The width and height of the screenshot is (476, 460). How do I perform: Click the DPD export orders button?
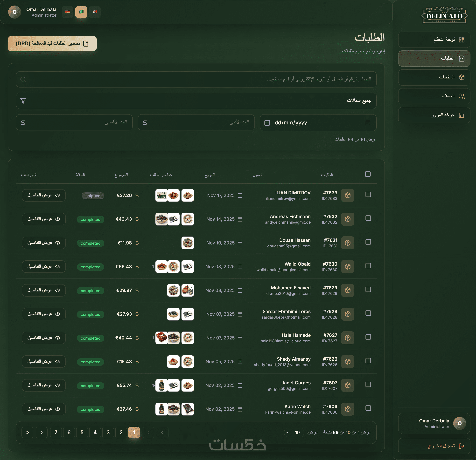tap(52, 43)
